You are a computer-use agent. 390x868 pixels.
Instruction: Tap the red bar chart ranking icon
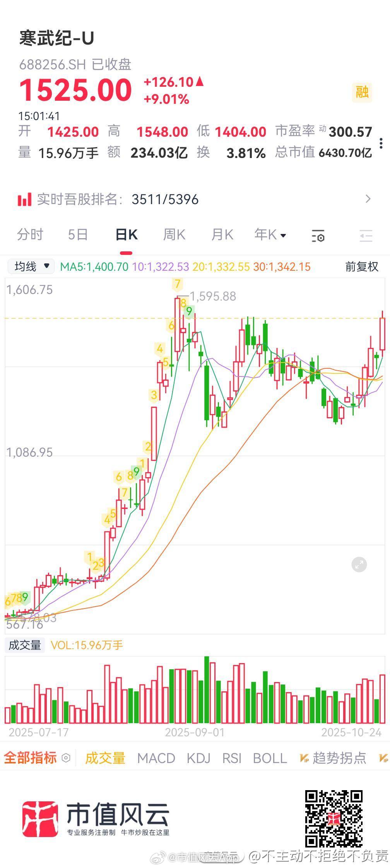click(24, 199)
